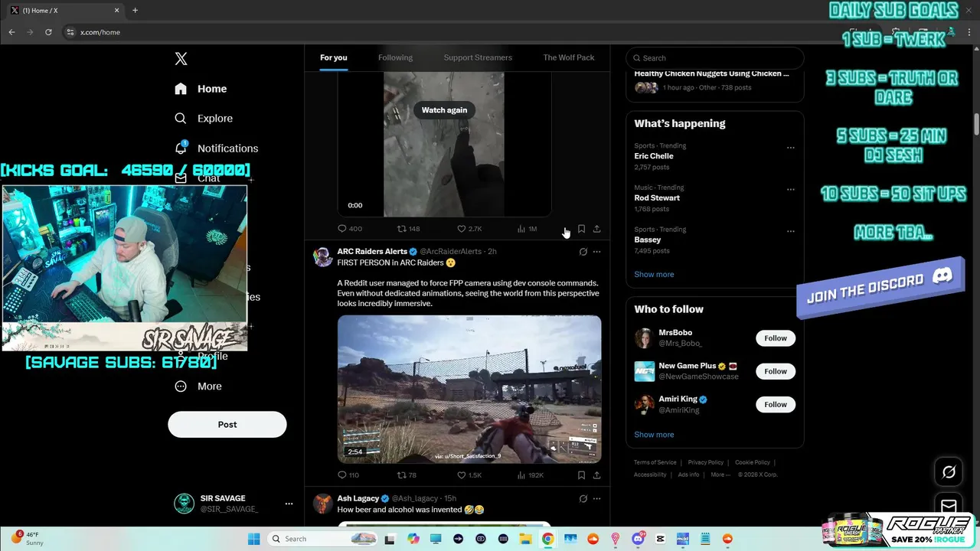Open more options for Ash Lagacy post
This screenshot has width=980, height=551.
tap(597, 499)
